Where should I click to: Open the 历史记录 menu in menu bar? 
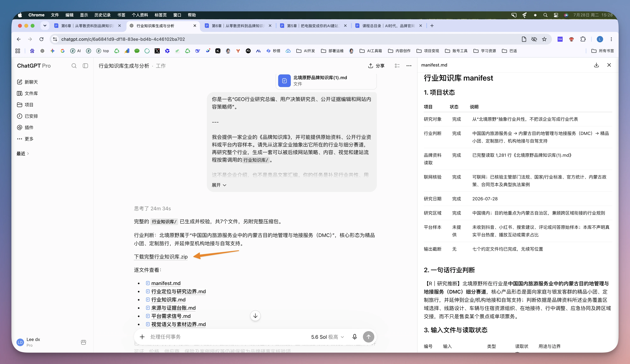click(x=102, y=15)
